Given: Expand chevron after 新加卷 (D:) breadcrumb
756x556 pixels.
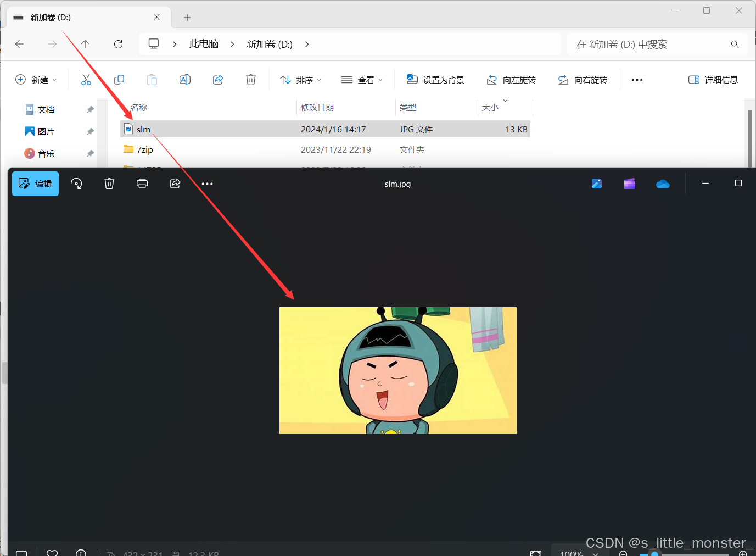Looking at the screenshot, I should (x=307, y=44).
